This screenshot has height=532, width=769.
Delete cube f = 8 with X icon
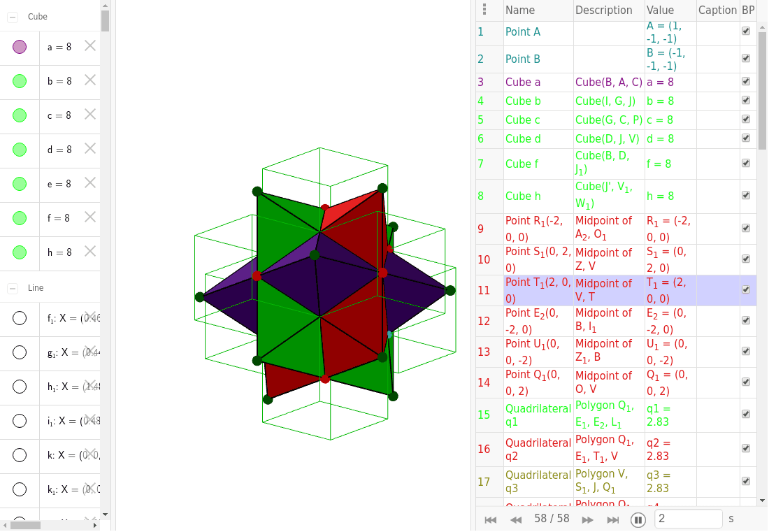click(90, 217)
